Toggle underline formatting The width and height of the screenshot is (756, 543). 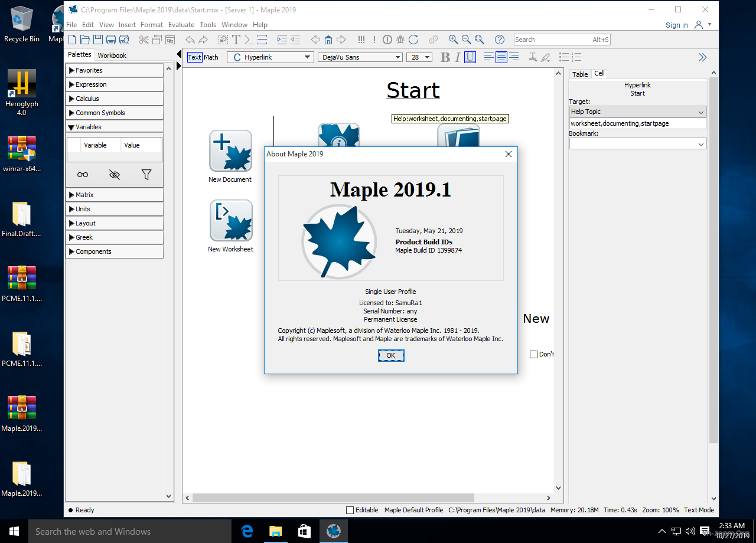470,57
